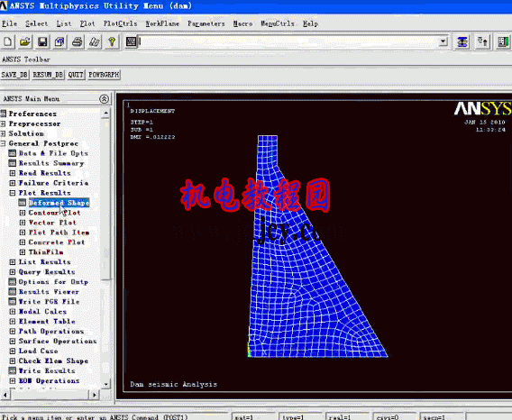Open the WorkPlane menu
512x420 pixels.
click(162, 23)
